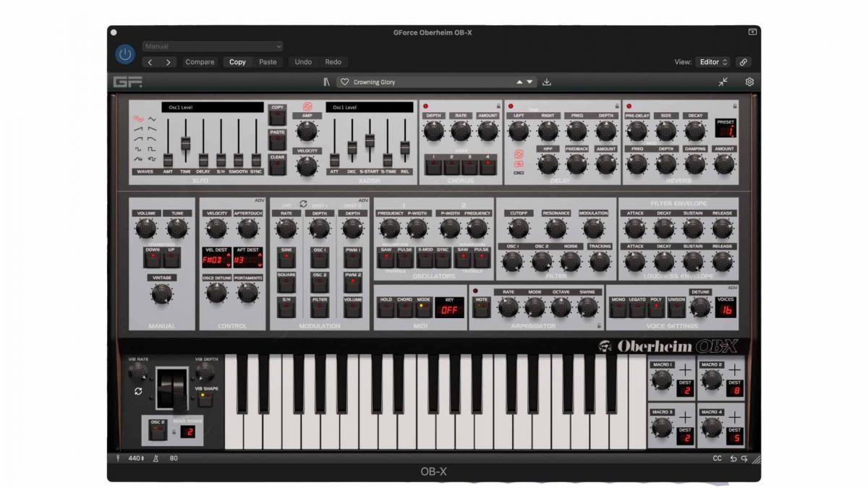Click the reverb section lock icon

pyautogui.click(x=734, y=106)
